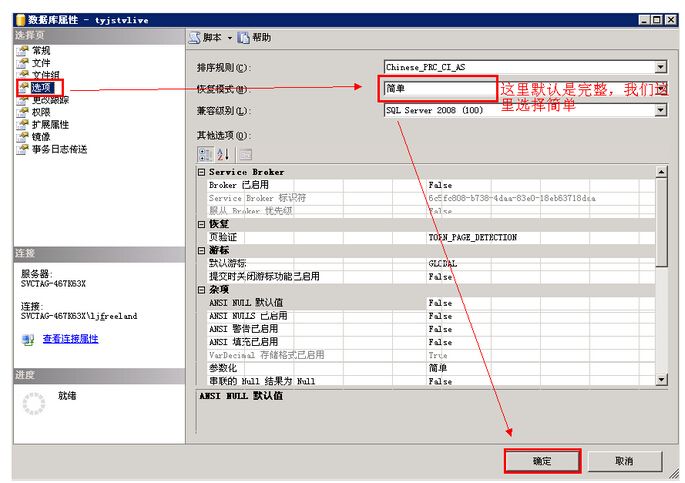Collapse the 杂项 property category
The height and width of the screenshot is (483, 685).
(202, 289)
